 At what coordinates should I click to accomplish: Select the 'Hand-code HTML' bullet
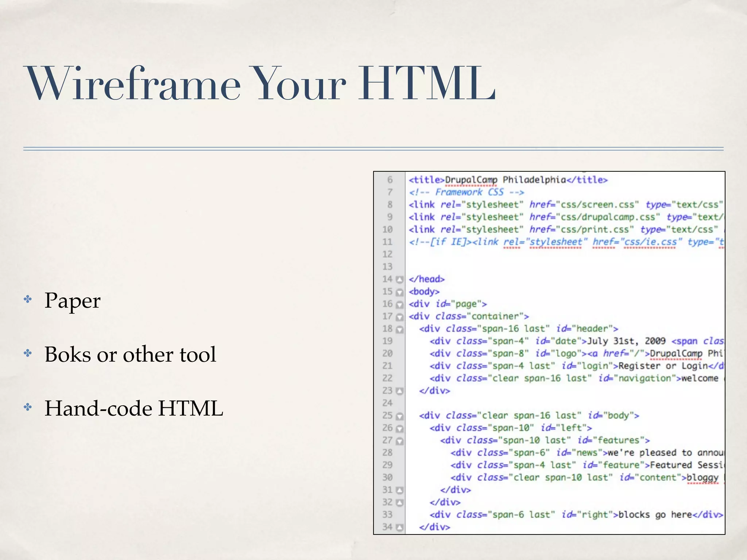coord(134,408)
